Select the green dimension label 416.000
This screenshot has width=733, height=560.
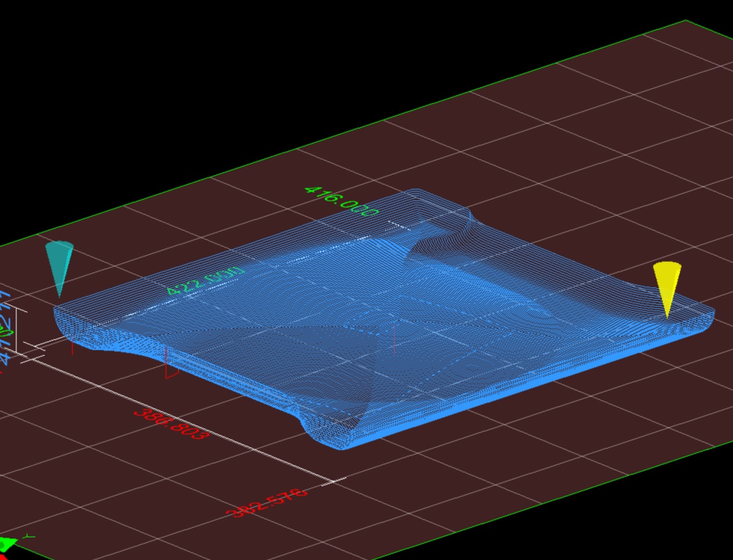click(x=342, y=201)
